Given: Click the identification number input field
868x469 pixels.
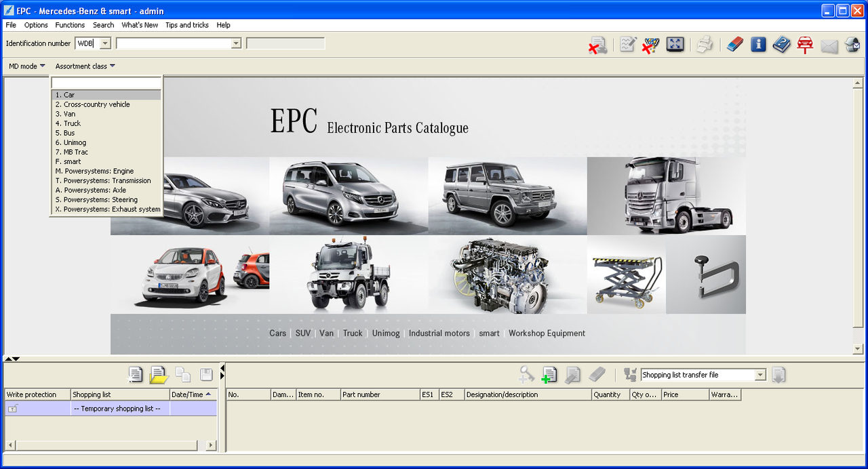Looking at the screenshot, I should (174, 43).
